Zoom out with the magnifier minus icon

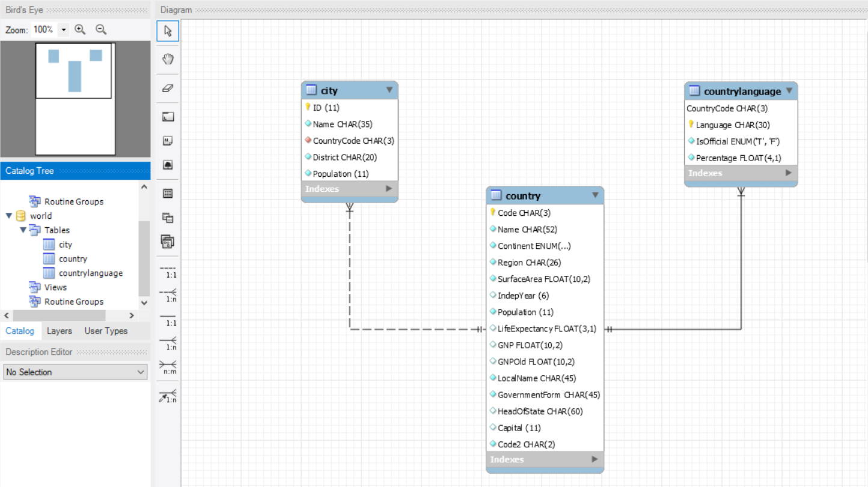101,29
